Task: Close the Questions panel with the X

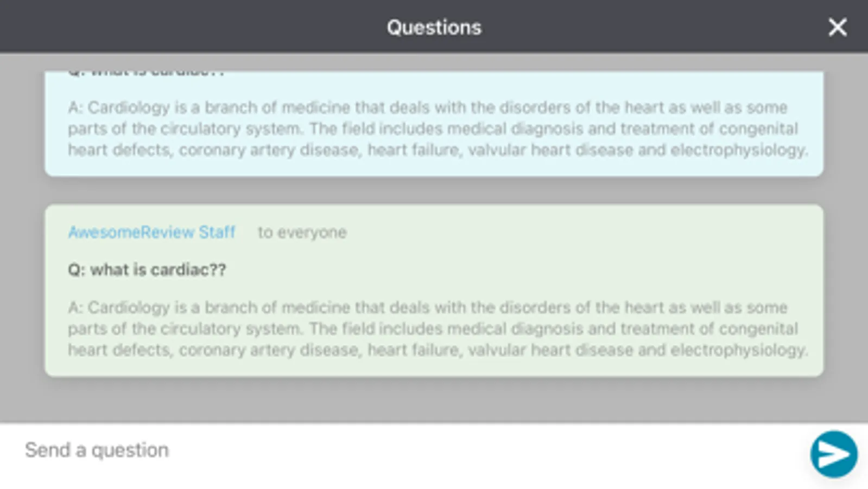Action: click(837, 27)
